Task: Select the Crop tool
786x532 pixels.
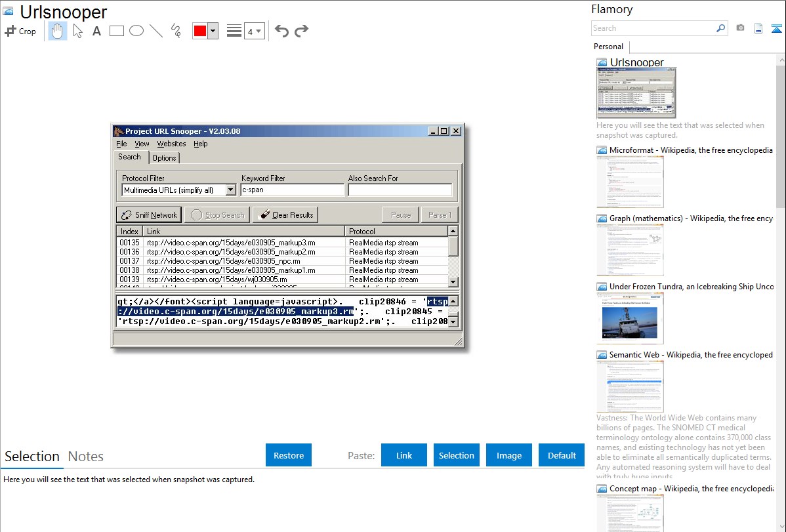Action: (20, 31)
